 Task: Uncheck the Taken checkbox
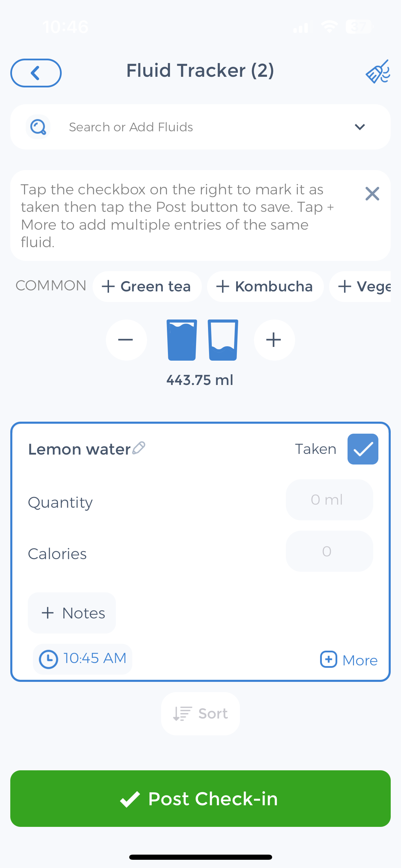[363, 449]
